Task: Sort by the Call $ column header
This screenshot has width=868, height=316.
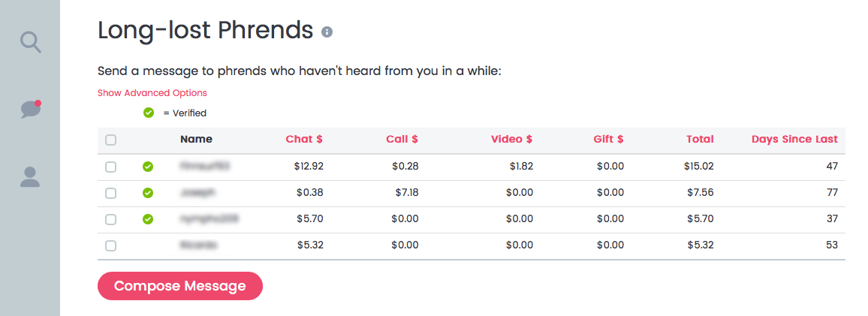Action: [x=402, y=140]
